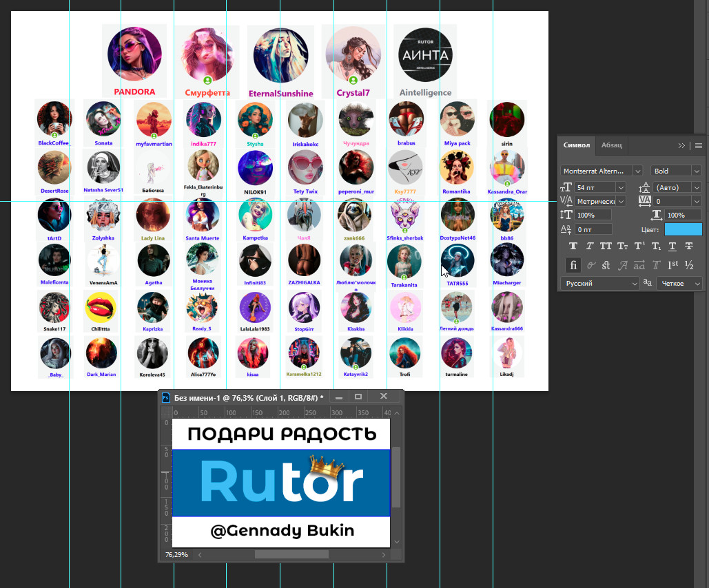Apply Small Caps formatting icon
The image size is (709, 588).
622,246
